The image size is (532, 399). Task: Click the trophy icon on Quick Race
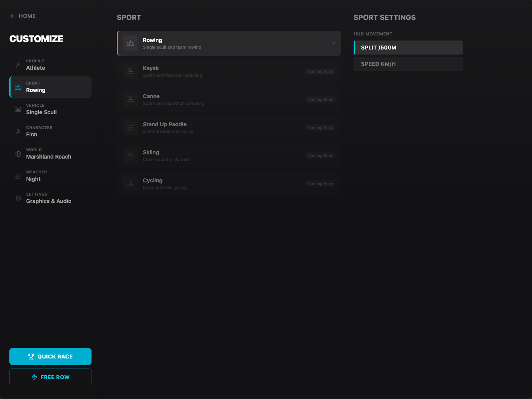[x=31, y=357]
